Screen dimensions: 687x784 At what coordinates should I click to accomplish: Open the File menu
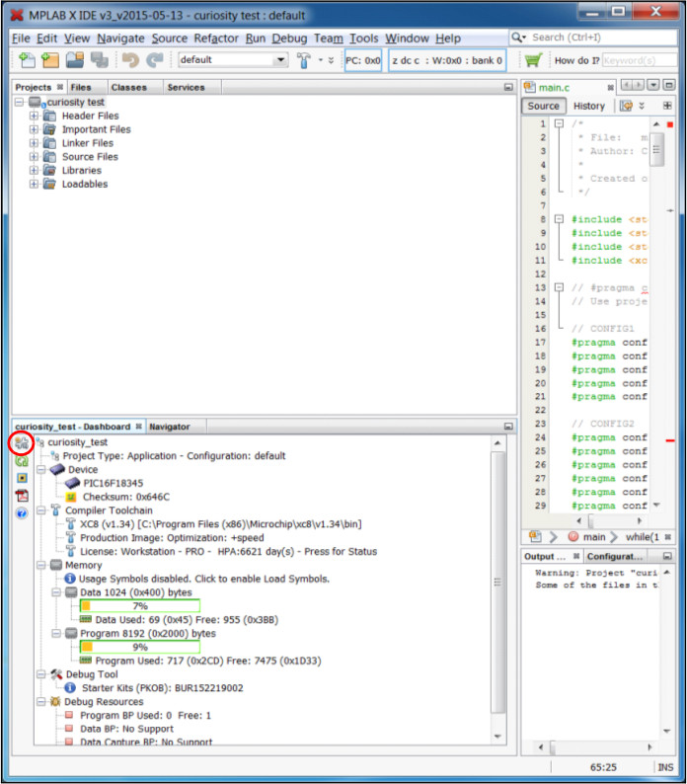[x=21, y=39]
